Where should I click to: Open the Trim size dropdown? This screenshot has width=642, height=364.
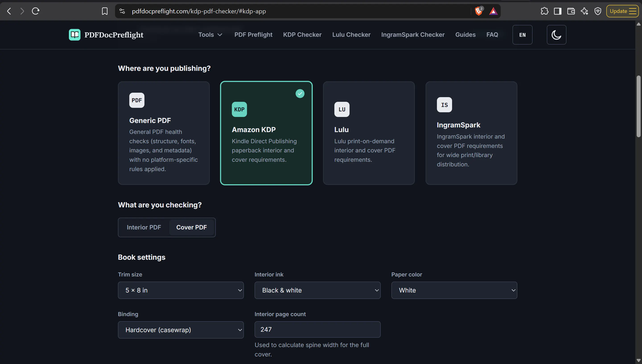pos(181,290)
